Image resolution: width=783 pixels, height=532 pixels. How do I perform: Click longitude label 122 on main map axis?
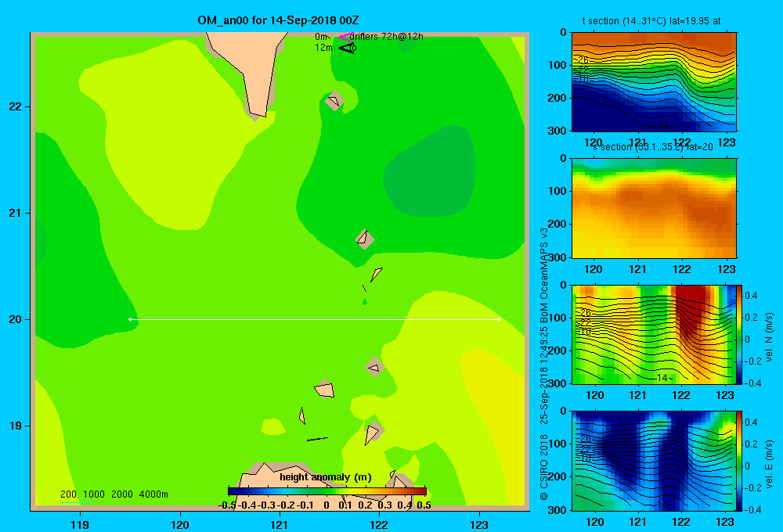(x=379, y=524)
